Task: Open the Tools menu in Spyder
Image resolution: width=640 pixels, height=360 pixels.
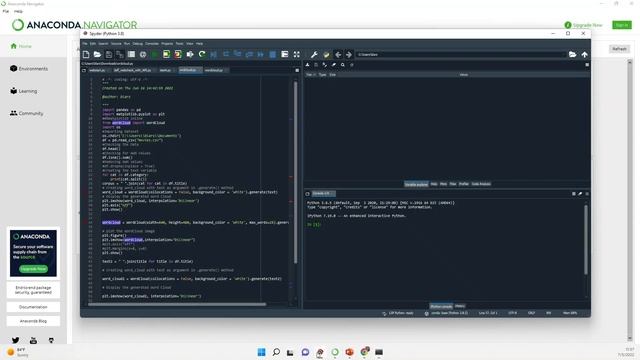Action: pyautogui.click(x=179, y=44)
